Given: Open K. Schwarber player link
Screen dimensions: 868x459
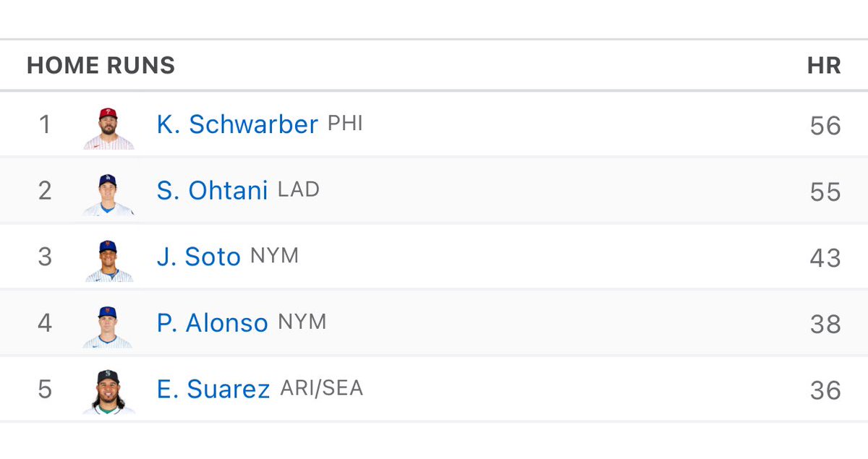Looking at the screenshot, I should click(x=237, y=125).
